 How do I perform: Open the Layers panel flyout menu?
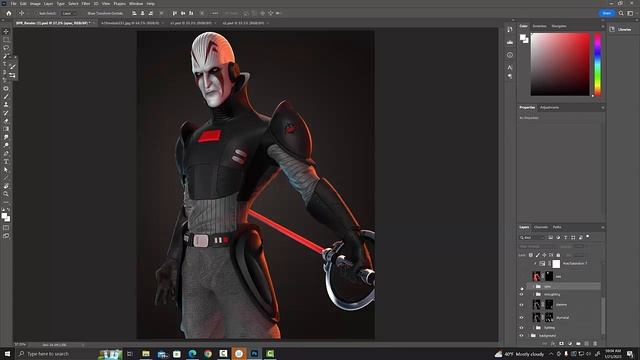[x=602, y=227]
